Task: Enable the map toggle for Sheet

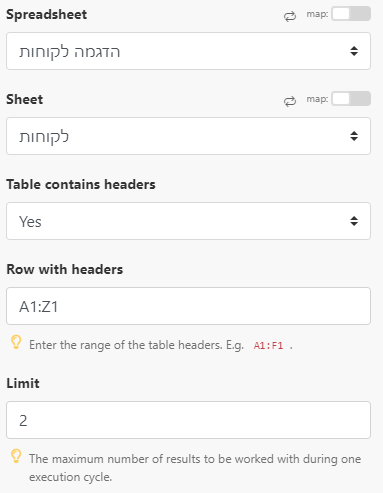Action: tap(351, 99)
